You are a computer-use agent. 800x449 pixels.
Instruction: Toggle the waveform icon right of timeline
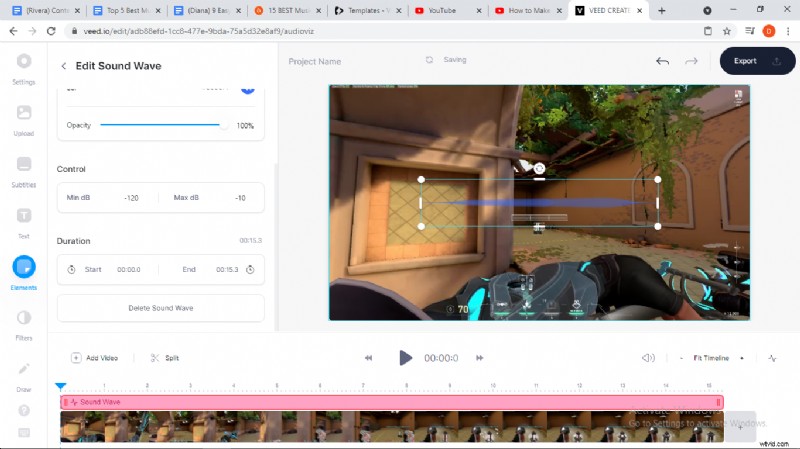pyautogui.click(x=772, y=358)
